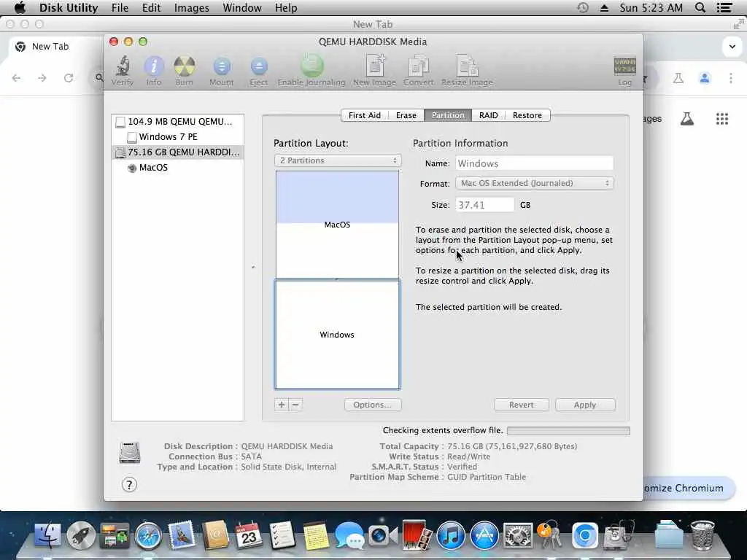747x560 pixels.
Task: Open App Store from the Dock
Action: coord(484,535)
